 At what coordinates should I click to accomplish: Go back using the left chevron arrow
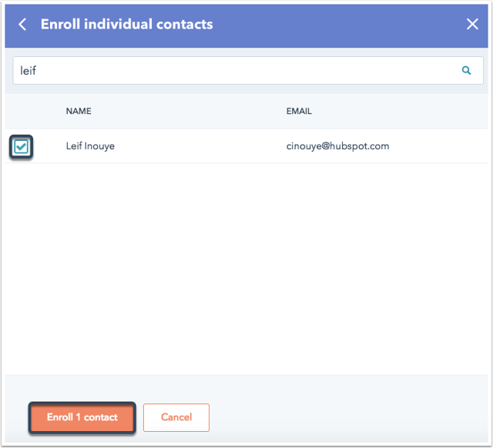click(x=22, y=24)
